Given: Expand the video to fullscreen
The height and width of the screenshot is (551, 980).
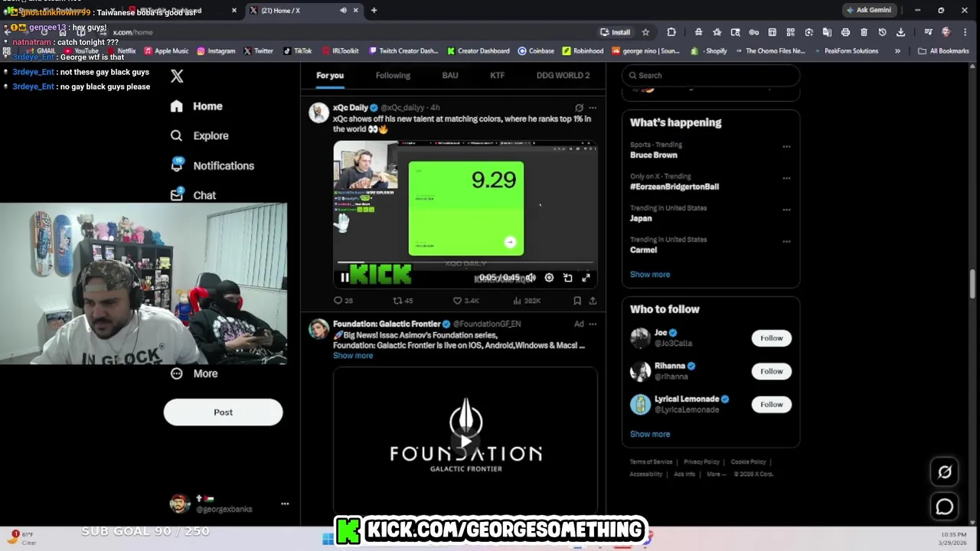Looking at the screenshot, I should coord(586,278).
